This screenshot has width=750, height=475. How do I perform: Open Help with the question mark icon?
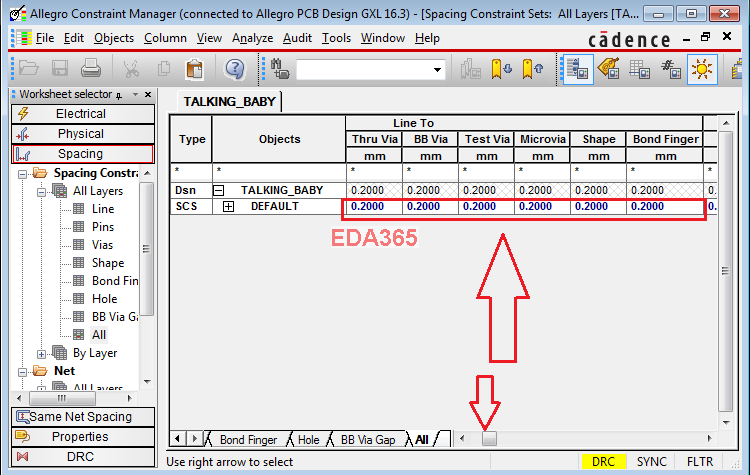click(235, 69)
